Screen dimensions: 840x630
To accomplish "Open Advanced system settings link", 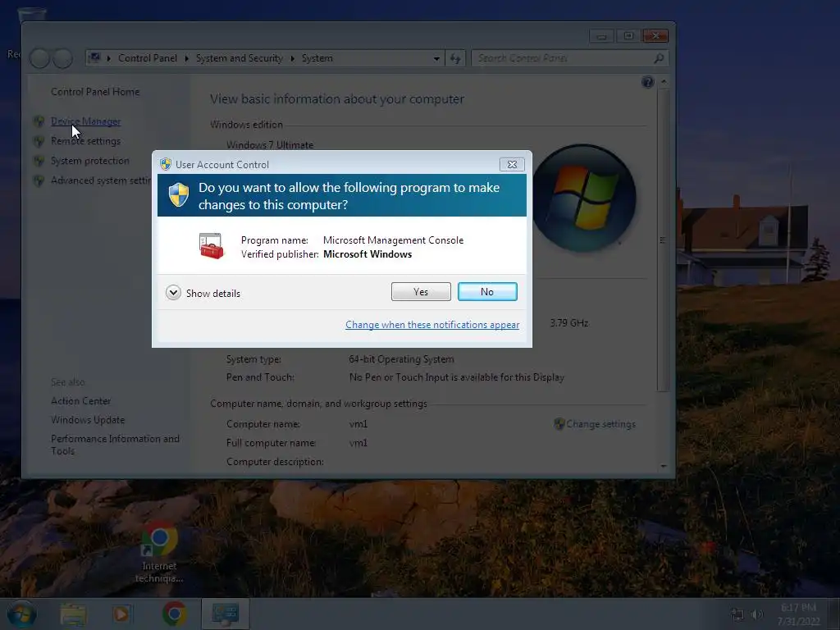I will coord(101,180).
